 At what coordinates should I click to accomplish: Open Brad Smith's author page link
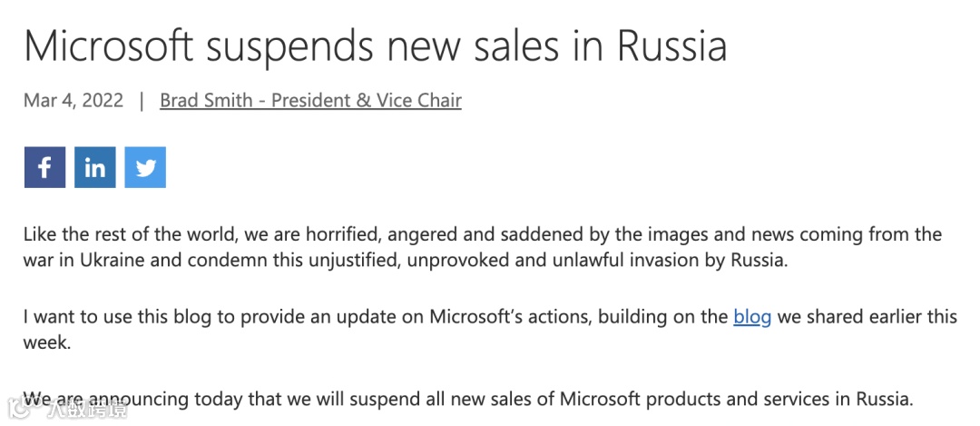coord(310,101)
